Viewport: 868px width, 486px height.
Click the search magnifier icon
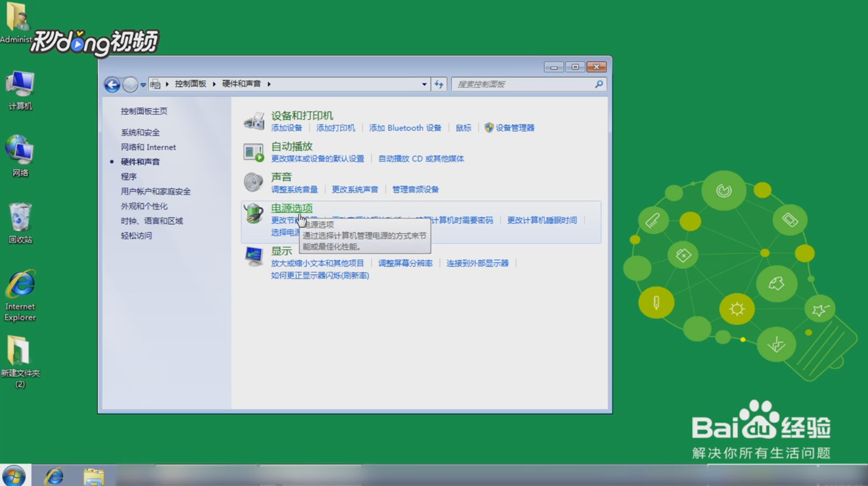pos(599,84)
